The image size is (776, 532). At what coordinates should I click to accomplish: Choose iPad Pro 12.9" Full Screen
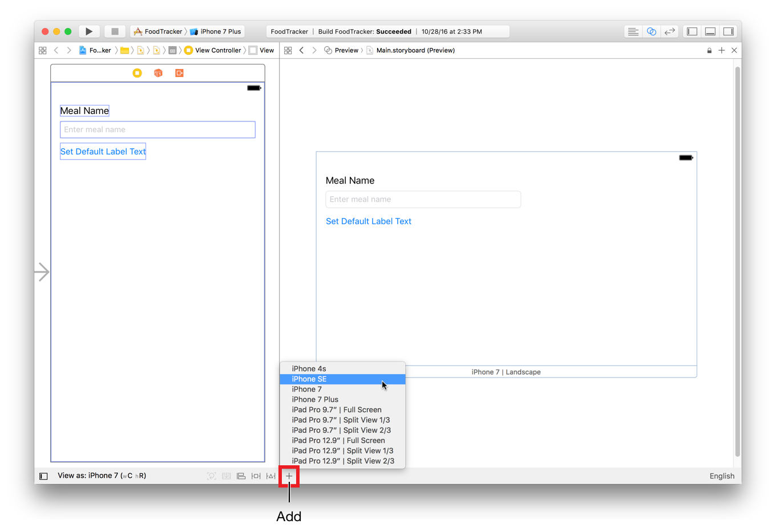(x=342, y=440)
